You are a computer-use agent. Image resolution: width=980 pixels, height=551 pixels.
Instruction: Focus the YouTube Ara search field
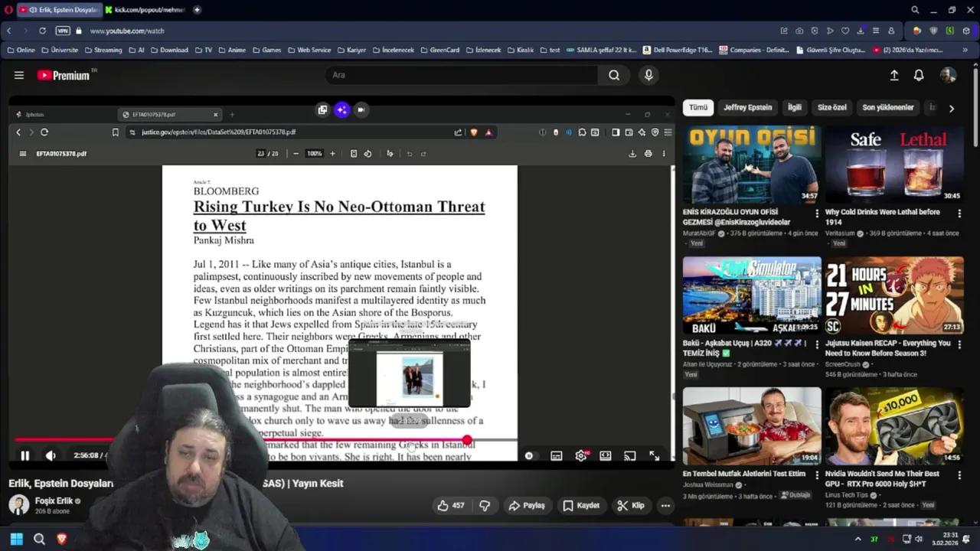coord(462,75)
